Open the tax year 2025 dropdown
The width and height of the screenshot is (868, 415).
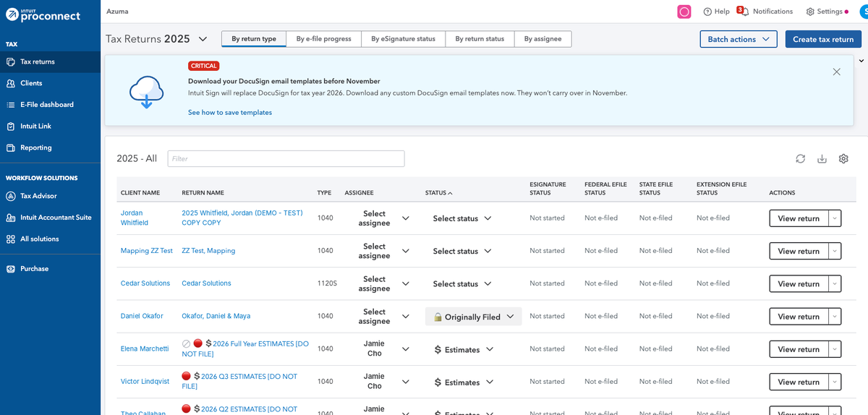coord(203,39)
